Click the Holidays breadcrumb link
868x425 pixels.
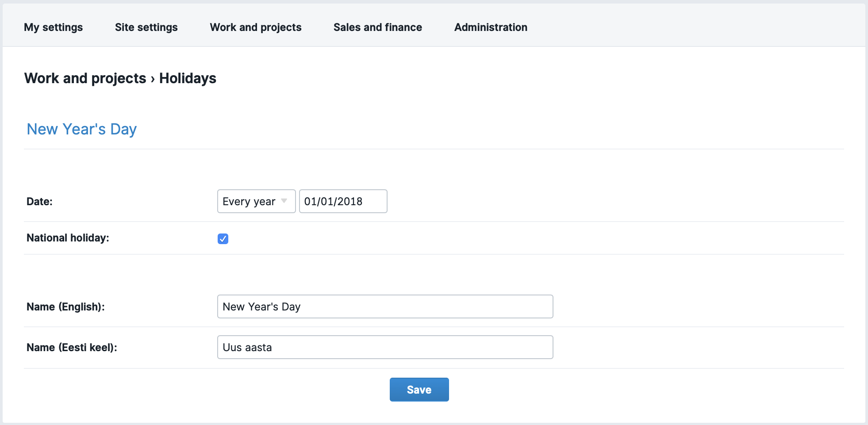[188, 78]
